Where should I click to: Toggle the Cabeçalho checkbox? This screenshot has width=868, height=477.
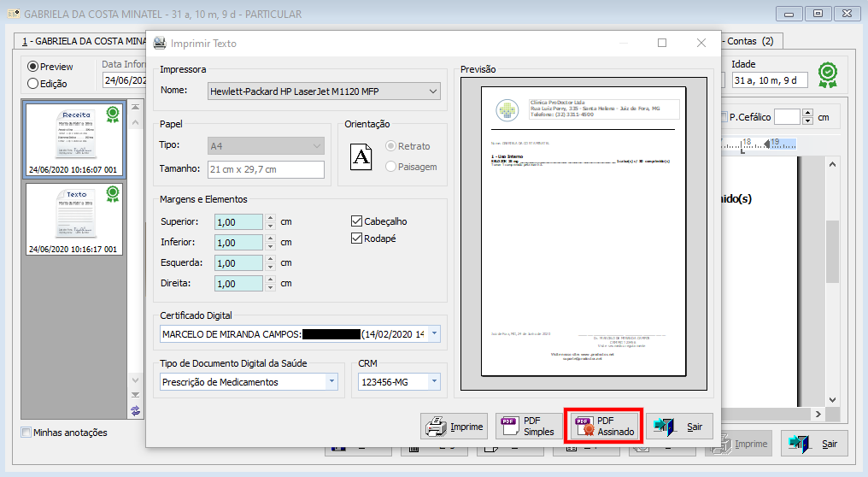(x=356, y=221)
